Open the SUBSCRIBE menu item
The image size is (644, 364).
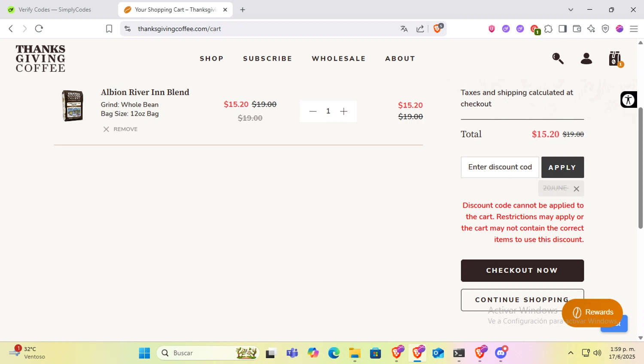pyautogui.click(x=267, y=58)
